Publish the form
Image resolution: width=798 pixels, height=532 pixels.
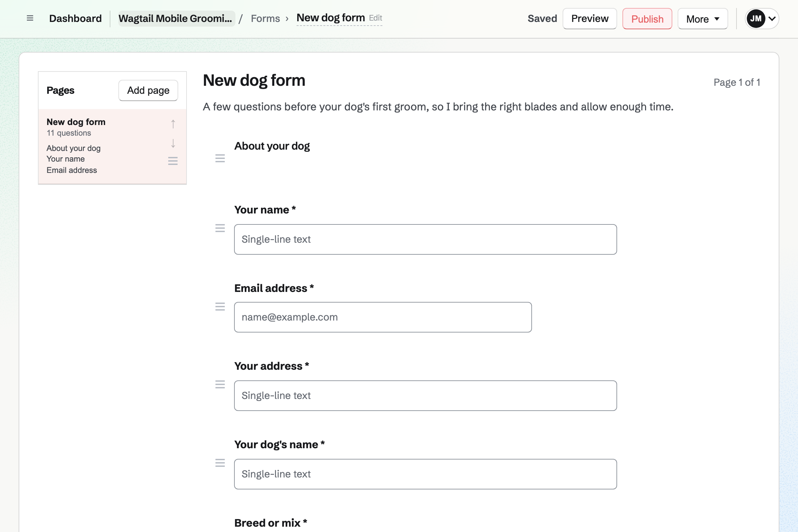[x=647, y=19]
